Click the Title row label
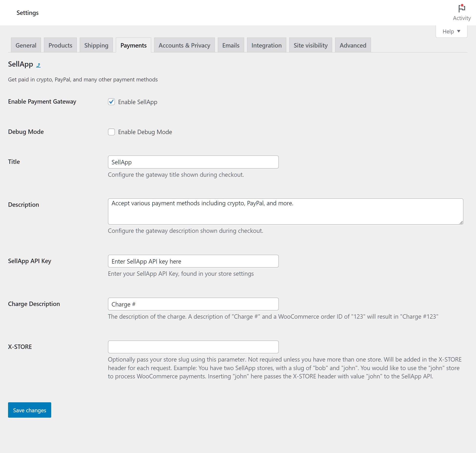This screenshot has height=453, width=476. [x=14, y=162]
